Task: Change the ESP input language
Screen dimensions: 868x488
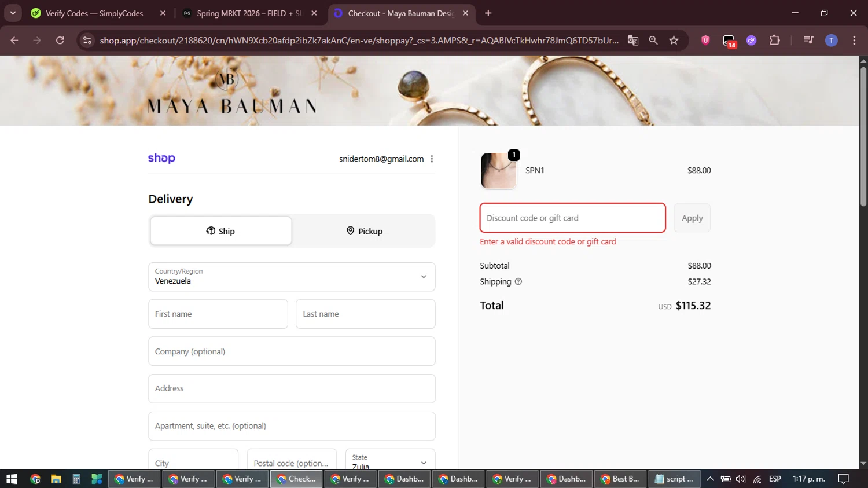Action: point(775,479)
